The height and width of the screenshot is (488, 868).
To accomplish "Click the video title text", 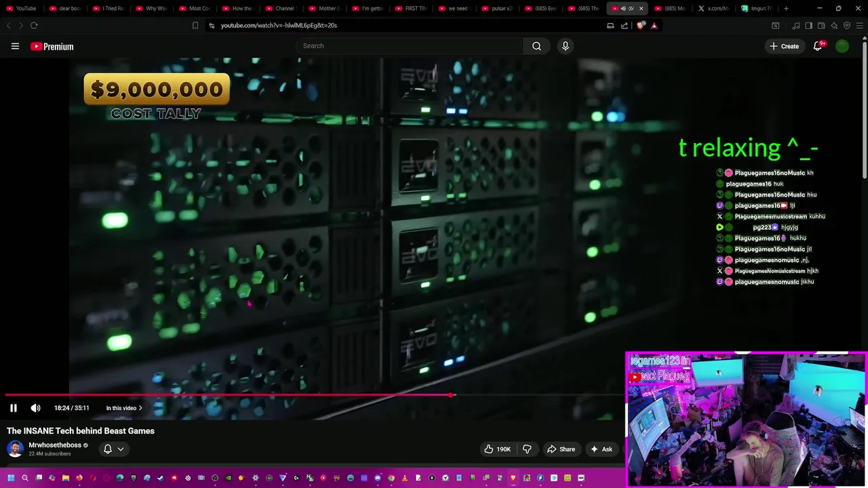I will click(81, 430).
